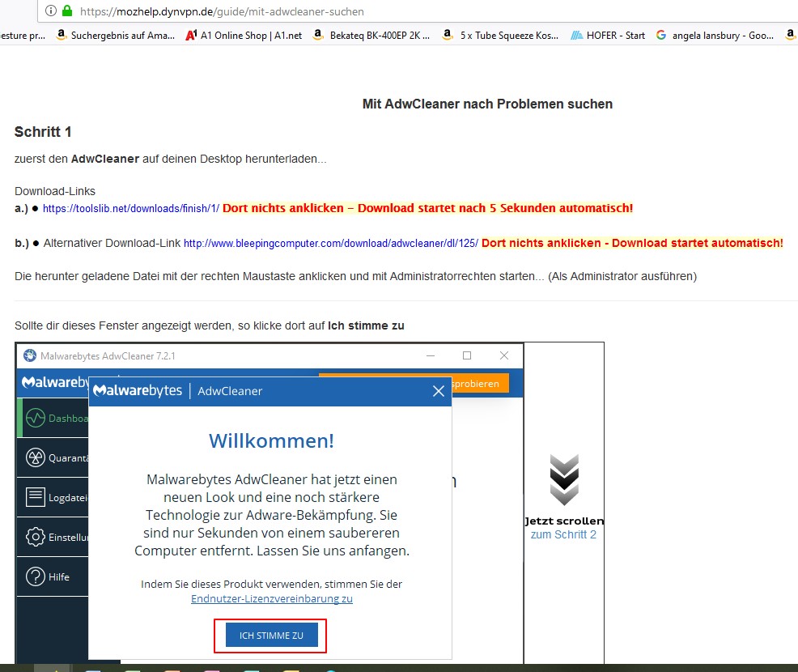Click the Google G icon in bookmarks bar
Screen dimensions: 798x672
click(661, 35)
